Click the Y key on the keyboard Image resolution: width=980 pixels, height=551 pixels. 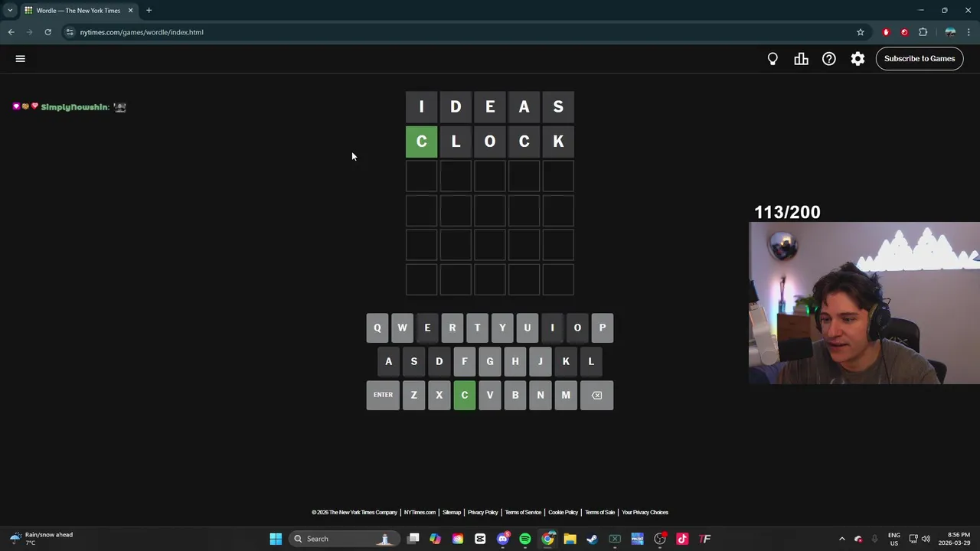point(502,328)
